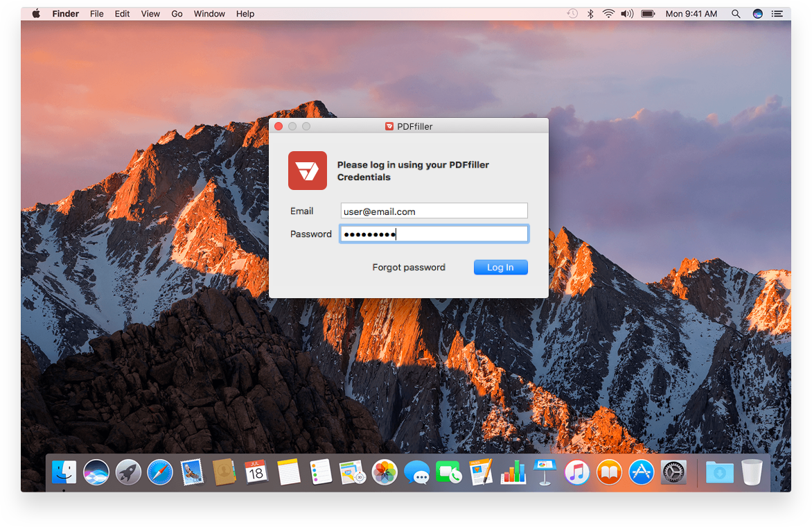Open Pages app in the Dock

(x=481, y=473)
